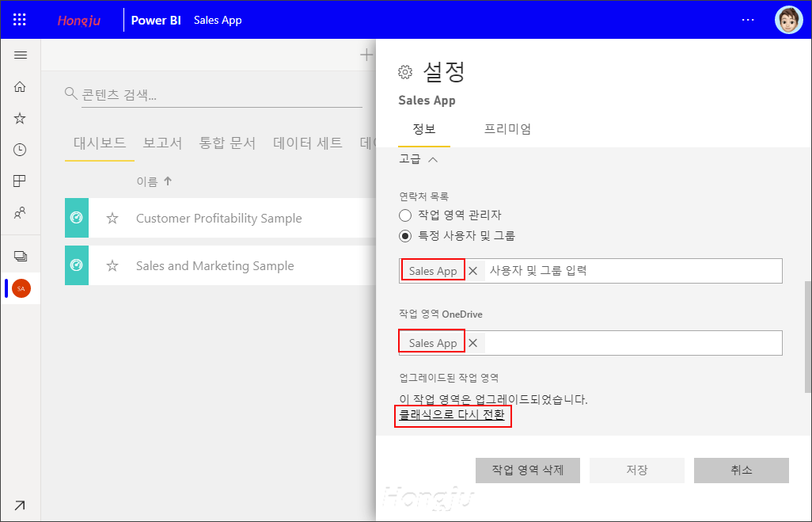Switch to the 프리미엄 tab
The height and width of the screenshot is (522, 812).
(507, 129)
